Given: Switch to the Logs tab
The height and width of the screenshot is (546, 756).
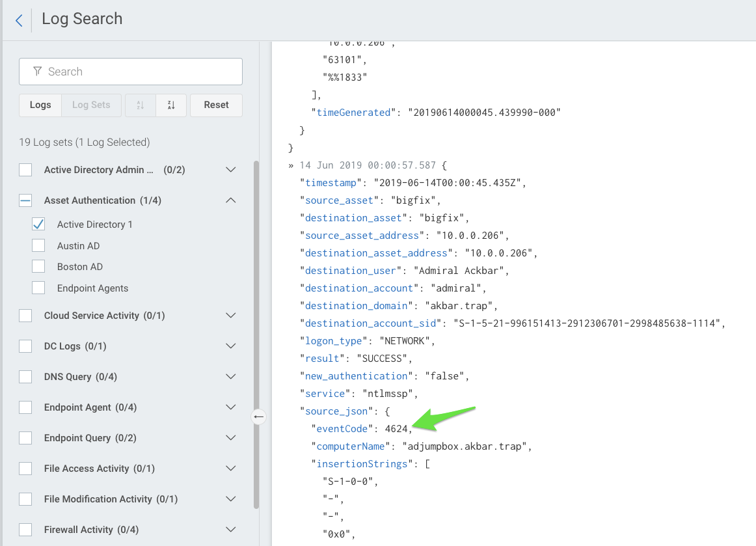Looking at the screenshot, I should [x=40, y=105].
